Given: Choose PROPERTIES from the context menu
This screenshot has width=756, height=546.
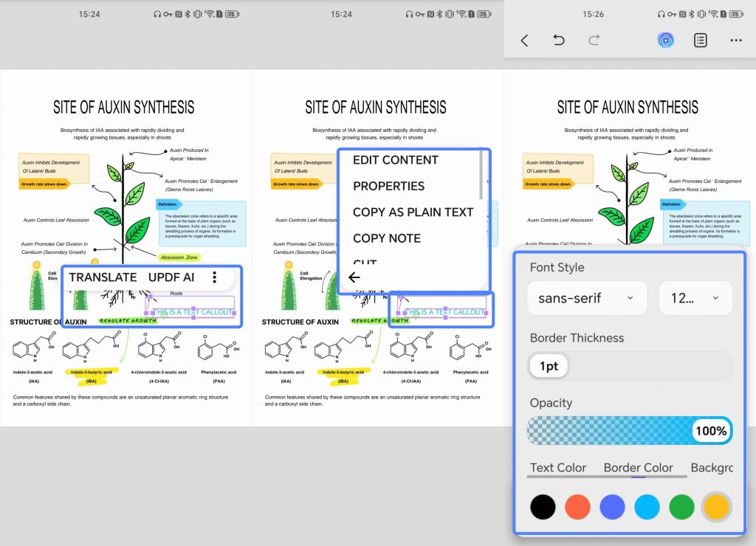Looking at the screenshot, I should coord(388,186).
